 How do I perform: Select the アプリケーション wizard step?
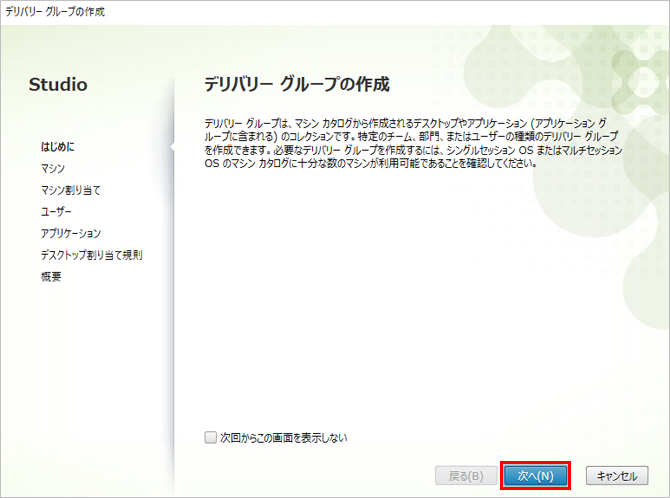(71, 233)
